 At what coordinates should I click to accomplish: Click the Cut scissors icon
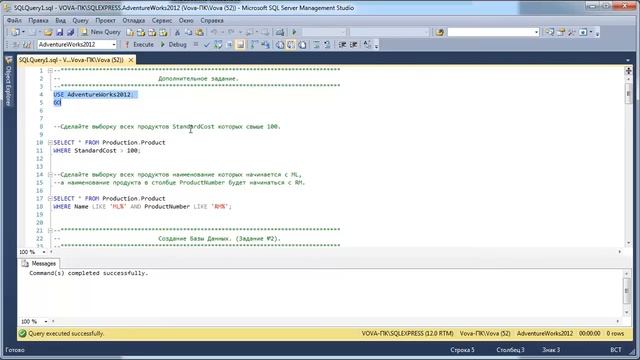point(177,32)
